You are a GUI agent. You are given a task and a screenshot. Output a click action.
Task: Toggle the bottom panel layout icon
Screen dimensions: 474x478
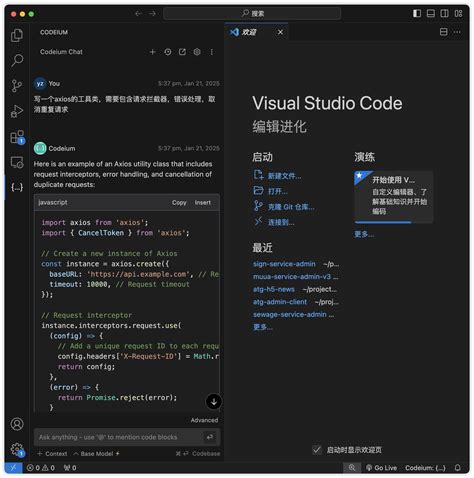[x=431, y=13]
